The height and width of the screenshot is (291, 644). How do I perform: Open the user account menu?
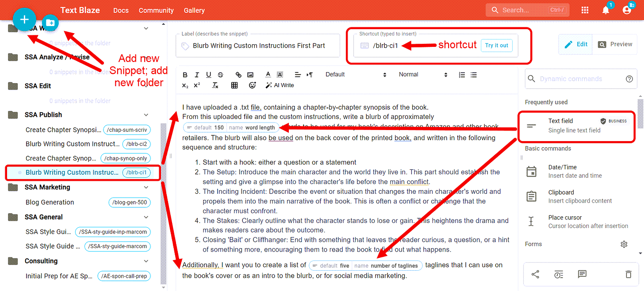[x=627, y=10]
